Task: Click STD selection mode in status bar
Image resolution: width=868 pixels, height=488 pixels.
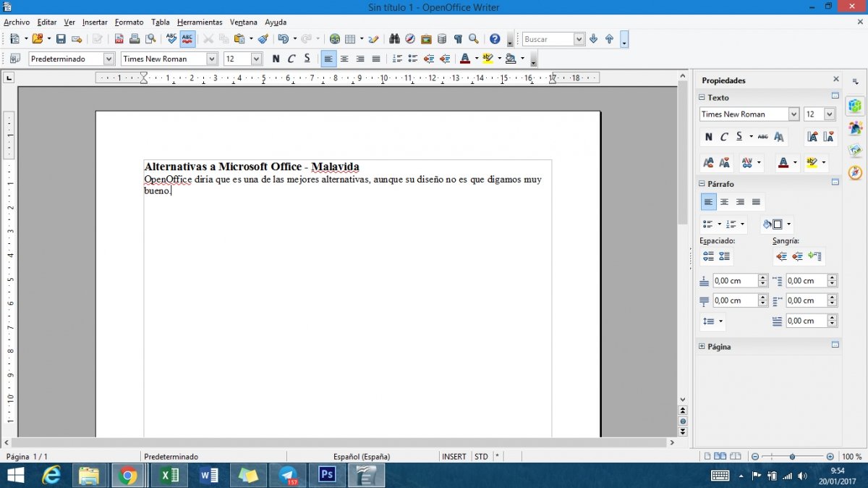Action: tap(481, 457)
